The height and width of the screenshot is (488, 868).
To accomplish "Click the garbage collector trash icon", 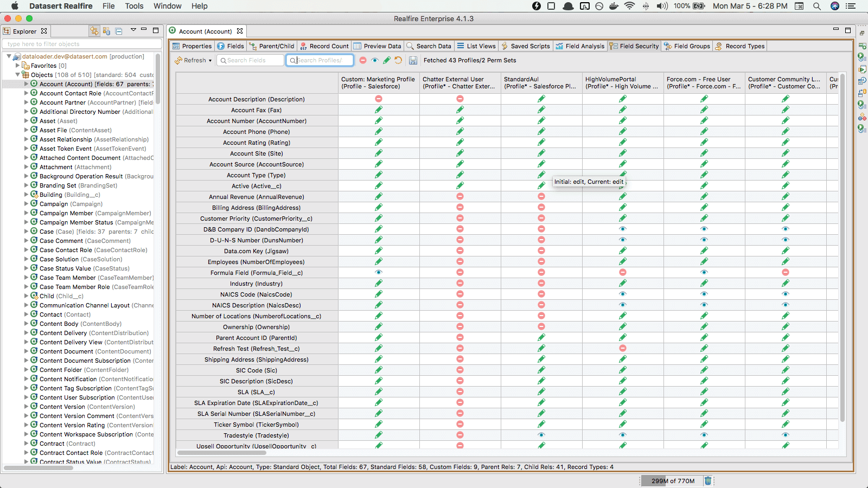I will tap(708, 480).
